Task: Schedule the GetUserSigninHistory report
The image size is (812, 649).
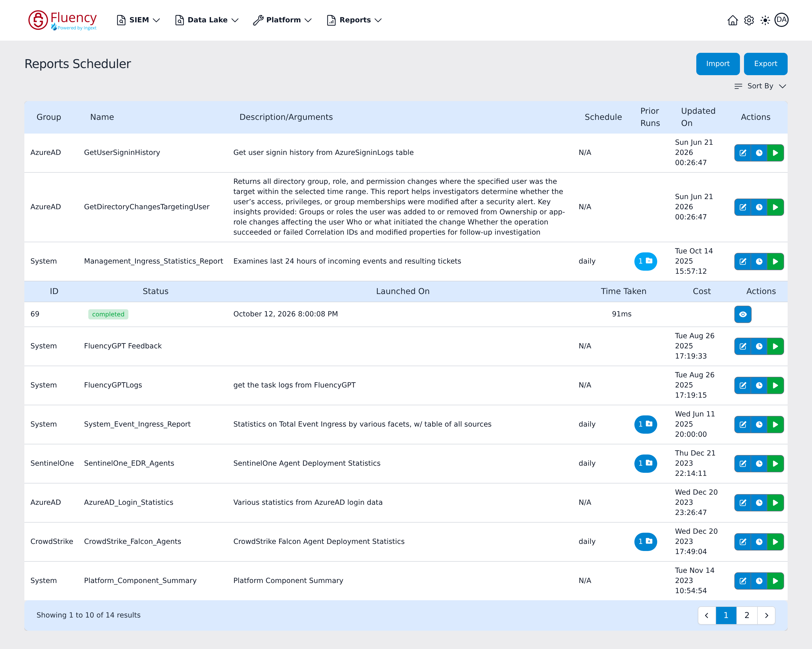Action: point(759,153)
